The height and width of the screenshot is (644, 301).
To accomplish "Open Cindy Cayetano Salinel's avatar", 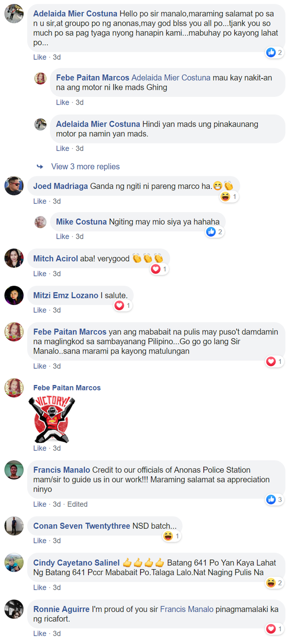I will coord(14,562).
